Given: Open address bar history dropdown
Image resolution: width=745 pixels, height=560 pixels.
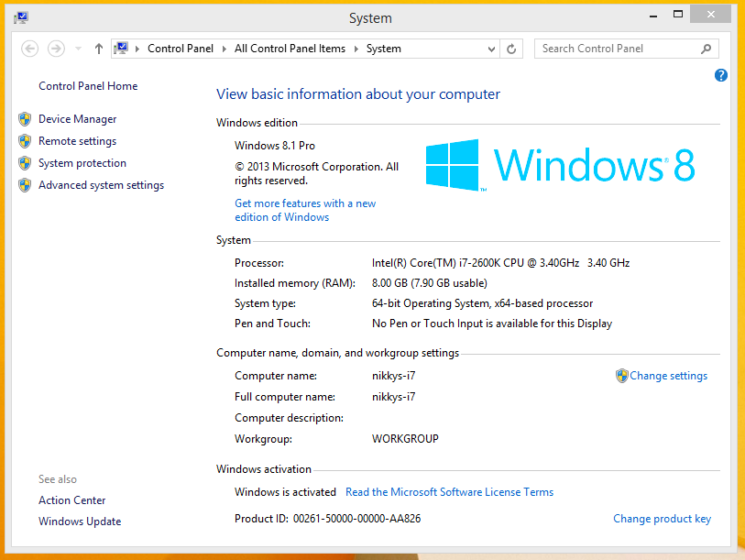Looking at the screenshot, I should pos(492,49).
